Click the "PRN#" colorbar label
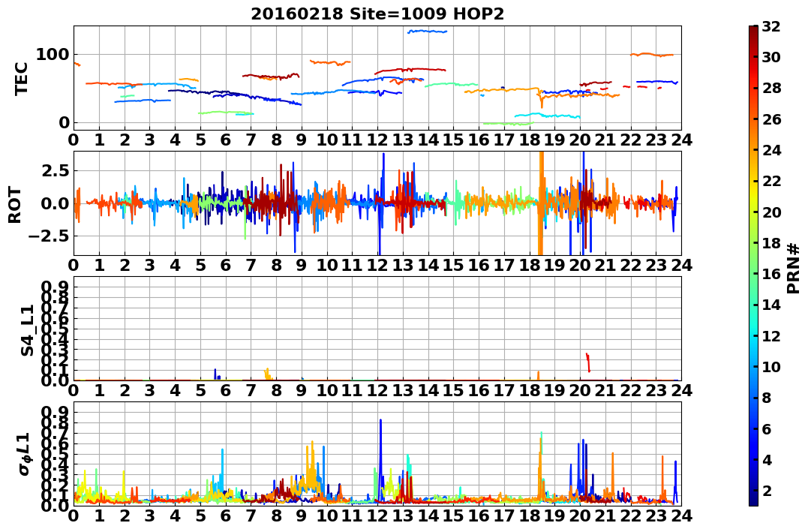Image resolution: width=808 pixels, height=532 pixels. [x=794, y=268]
